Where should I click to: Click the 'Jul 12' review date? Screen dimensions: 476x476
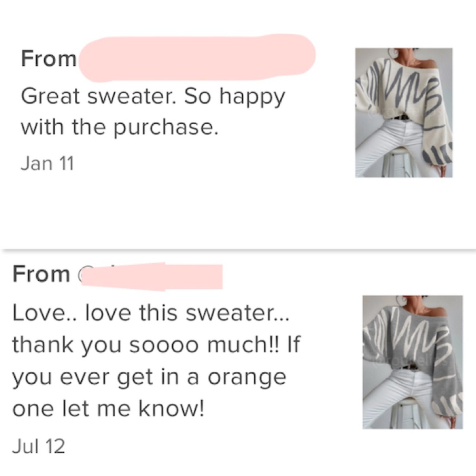pyautogui.click(x=39, y=446)
